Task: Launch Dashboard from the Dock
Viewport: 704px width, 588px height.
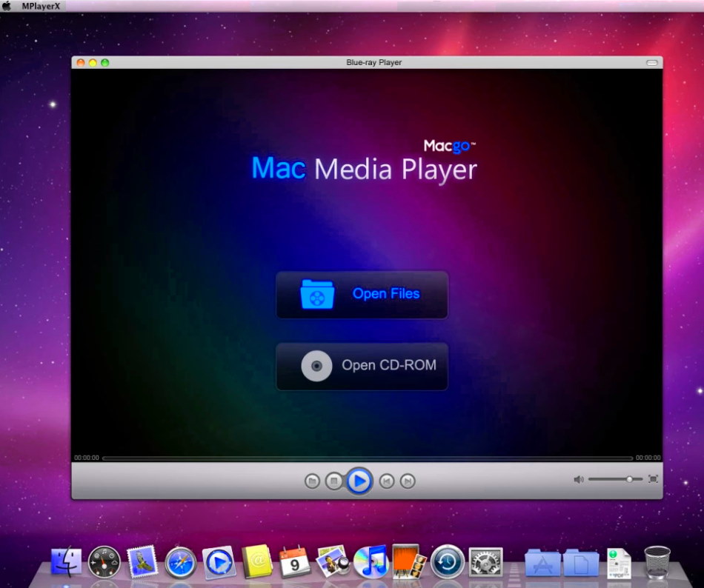Action: [104, 561]
